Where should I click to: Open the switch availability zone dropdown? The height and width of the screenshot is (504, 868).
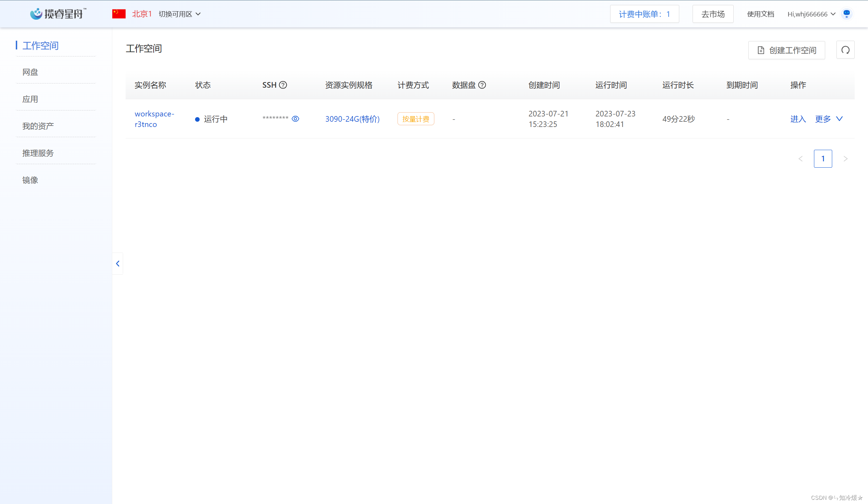[x=180, y=14]
